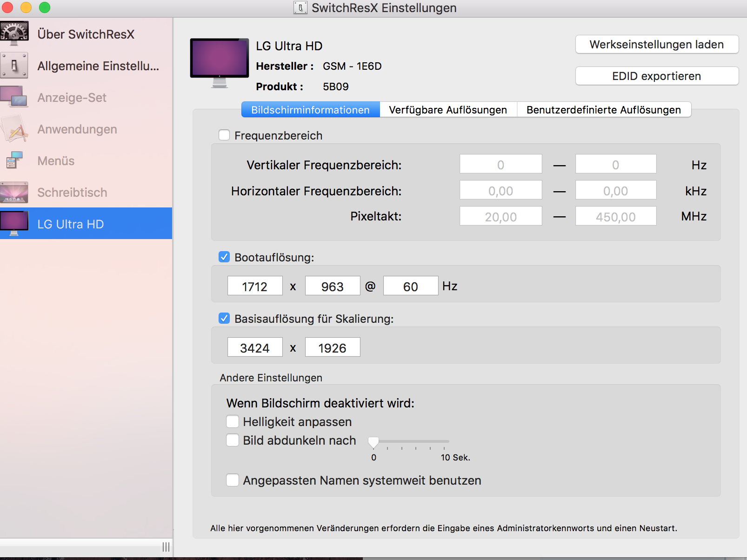Click the base resolution height field 1926
The height and width of the screenshot is (560, 747).
(x=333, y=347)
